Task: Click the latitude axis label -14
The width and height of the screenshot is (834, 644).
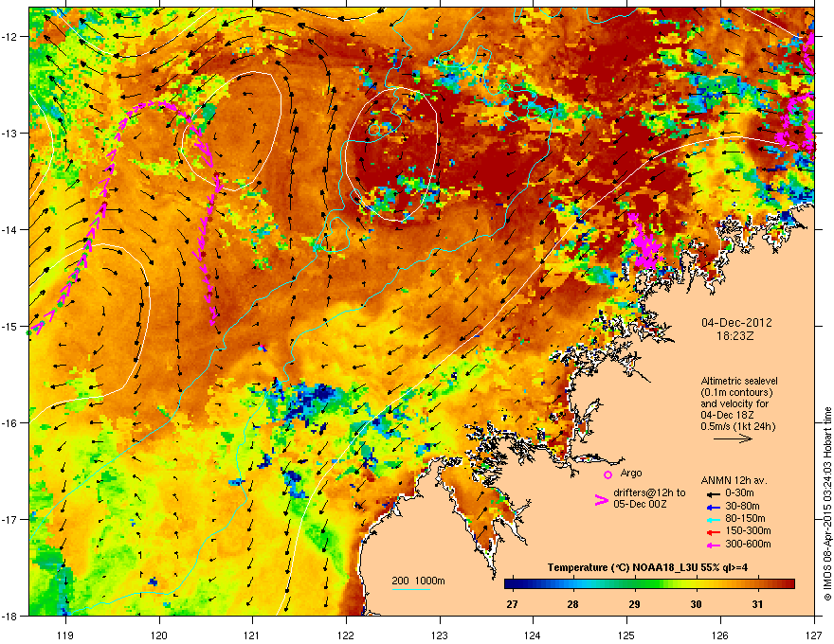Action: (x=9, y=229)
